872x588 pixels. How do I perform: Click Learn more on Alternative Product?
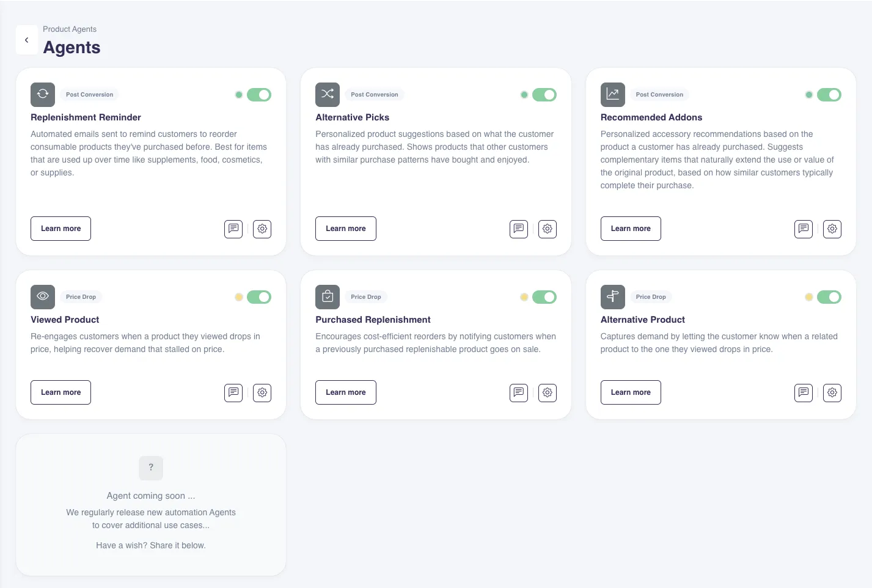[631, 392]
